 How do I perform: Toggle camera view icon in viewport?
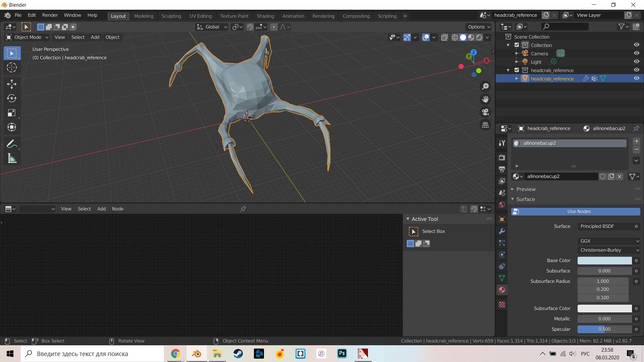click(x=485, y=112)
